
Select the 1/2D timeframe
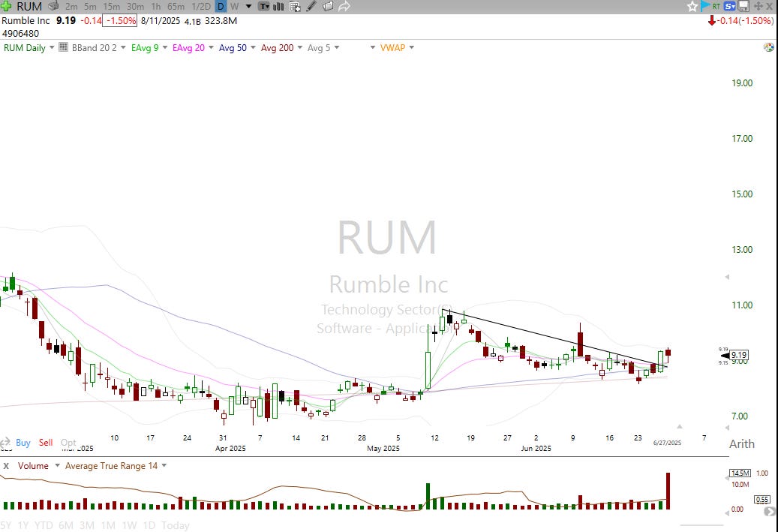(201, 7)
